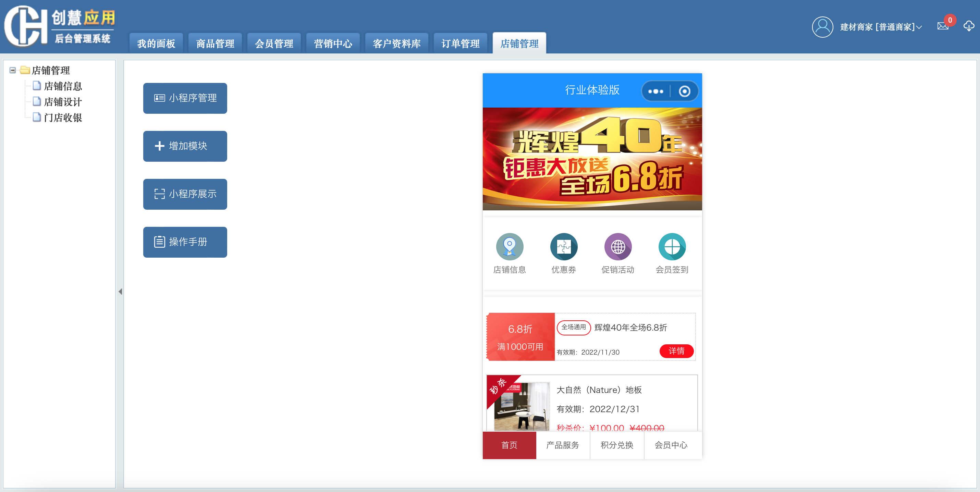Click the 有效期: 2022/11/30 text

coord(588,352)
